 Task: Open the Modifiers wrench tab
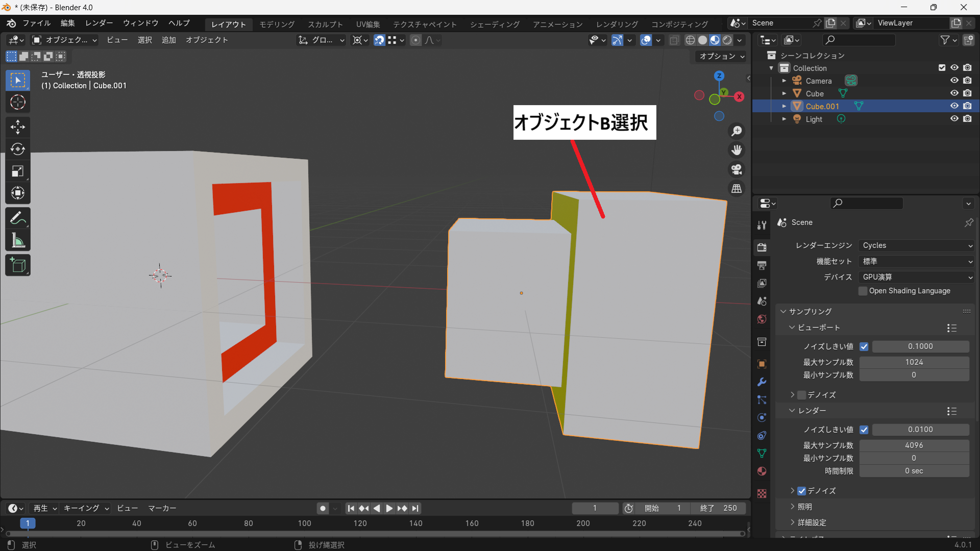762,382
